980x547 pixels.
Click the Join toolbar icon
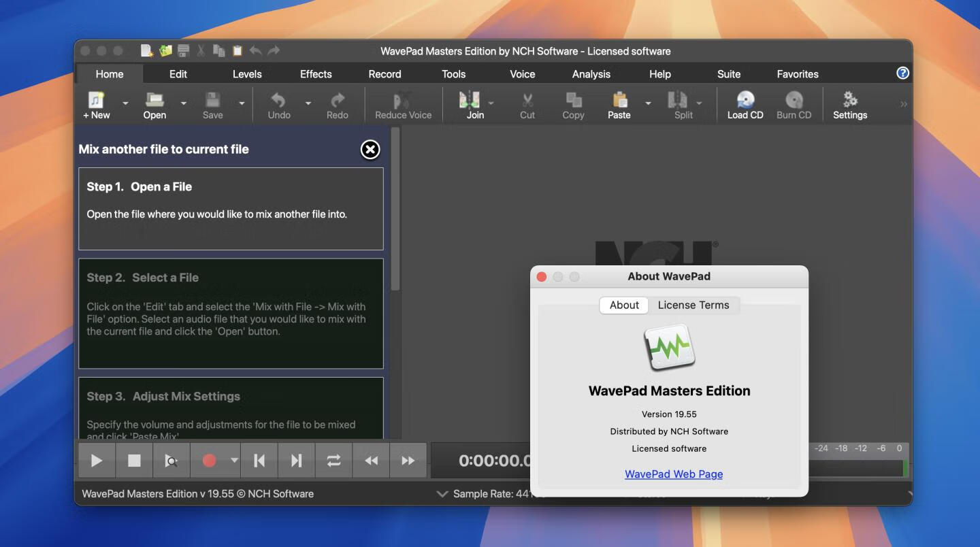tap(470, 100)
